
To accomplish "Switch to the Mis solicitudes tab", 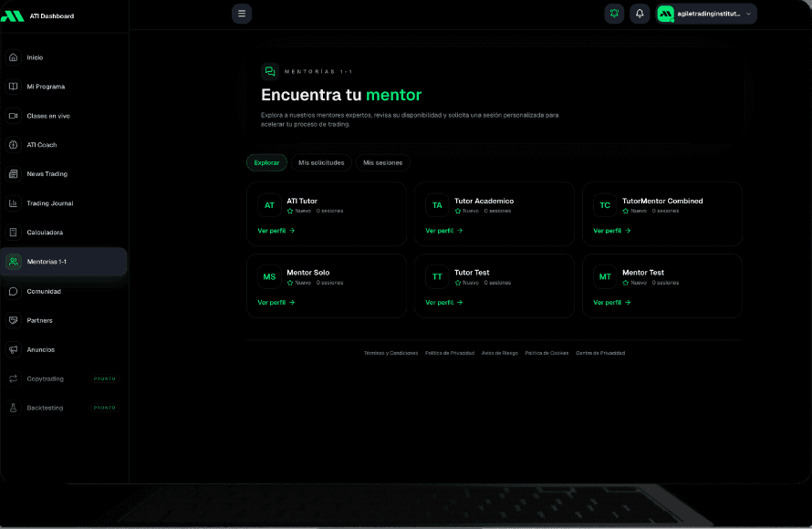I will [x=321, y=162].
